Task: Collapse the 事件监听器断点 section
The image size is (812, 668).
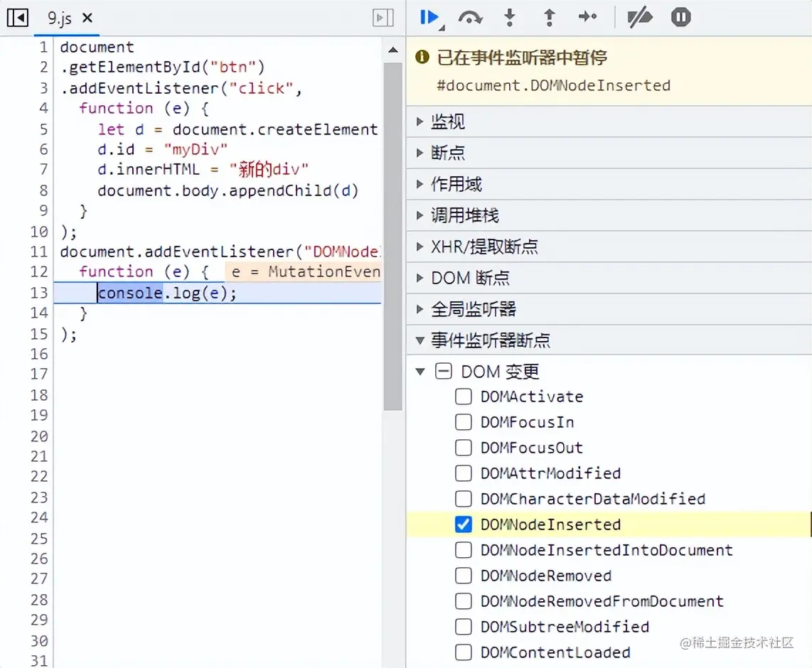Action: [609, 340]
